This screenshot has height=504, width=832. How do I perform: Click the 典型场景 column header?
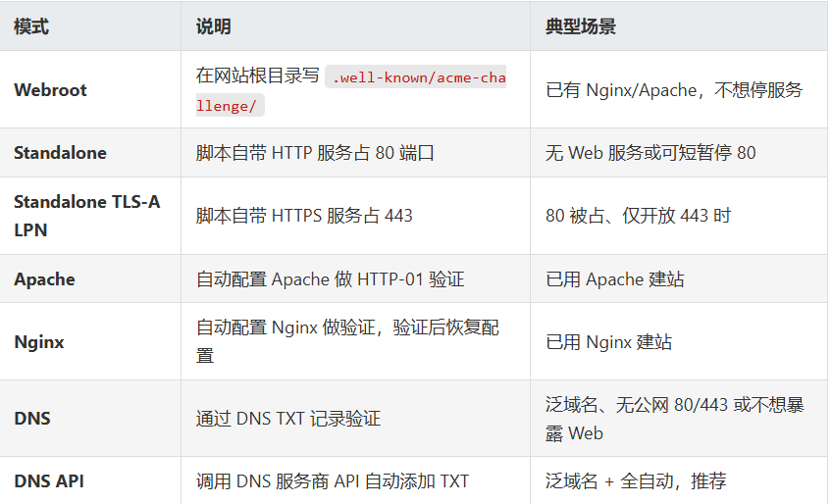pos(581,26)
